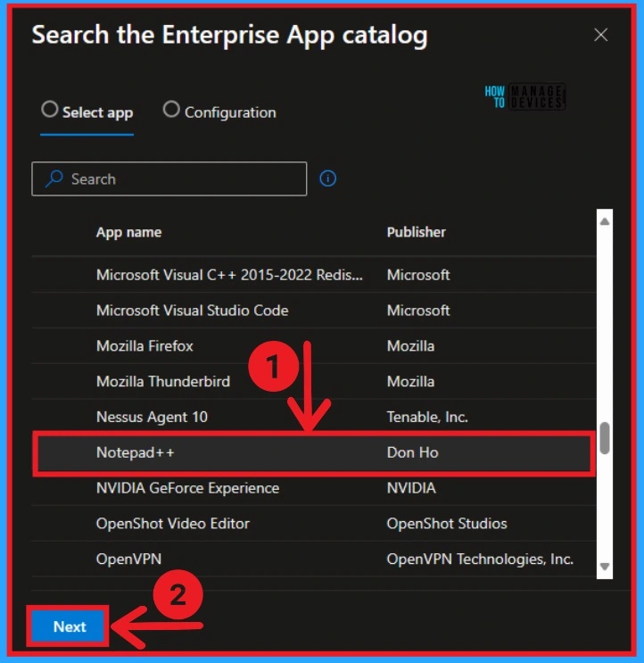The image size is (644, 663).
Task: Click publisher OpenShot Studios cell
Action: (x=447, y=524)
